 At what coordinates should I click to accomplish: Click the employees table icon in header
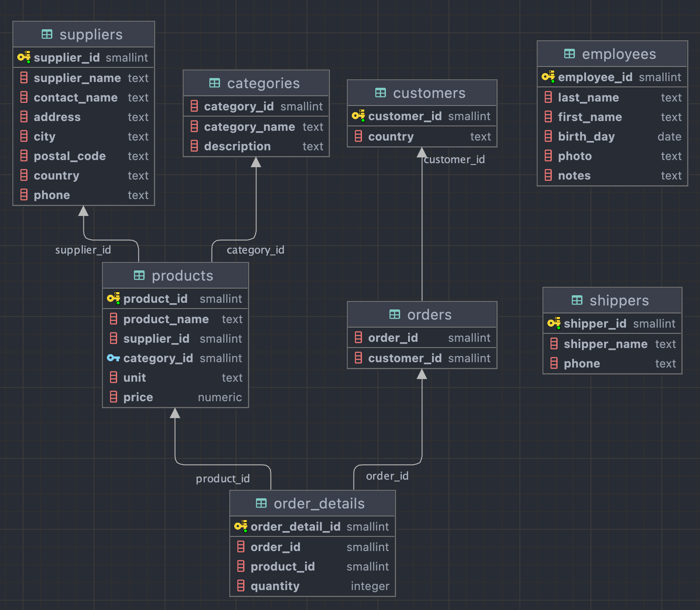[570, 54]
